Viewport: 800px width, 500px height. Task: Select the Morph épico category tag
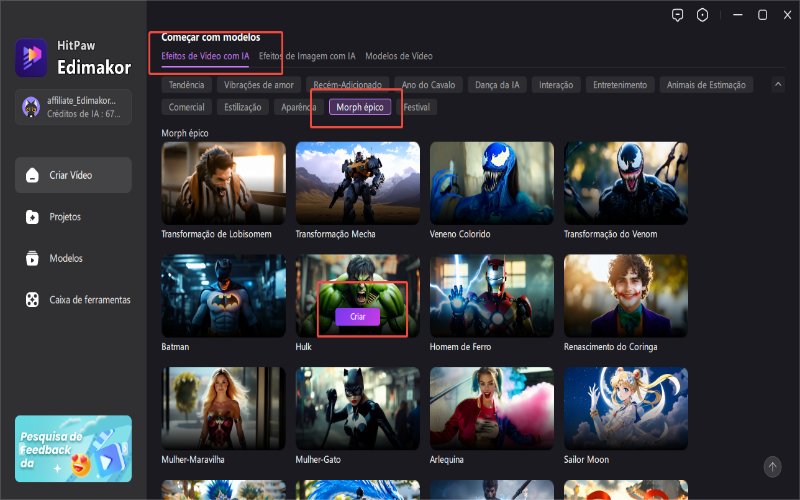click(x=360, y=107)
